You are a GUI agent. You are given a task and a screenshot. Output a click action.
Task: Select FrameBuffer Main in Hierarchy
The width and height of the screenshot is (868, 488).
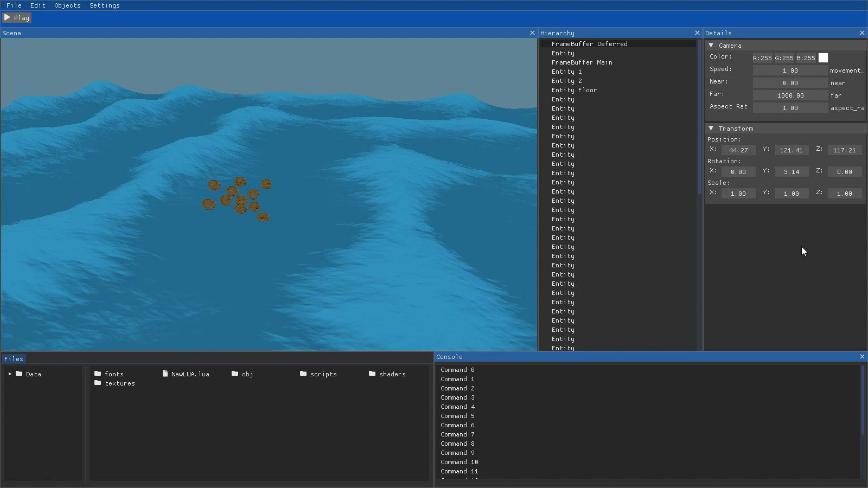tap(582, 62)
